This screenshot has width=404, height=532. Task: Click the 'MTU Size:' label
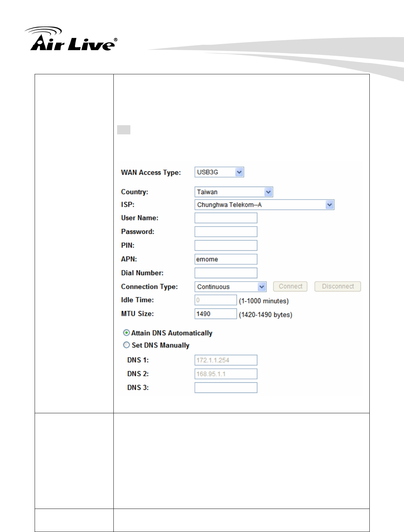point(137,313)
